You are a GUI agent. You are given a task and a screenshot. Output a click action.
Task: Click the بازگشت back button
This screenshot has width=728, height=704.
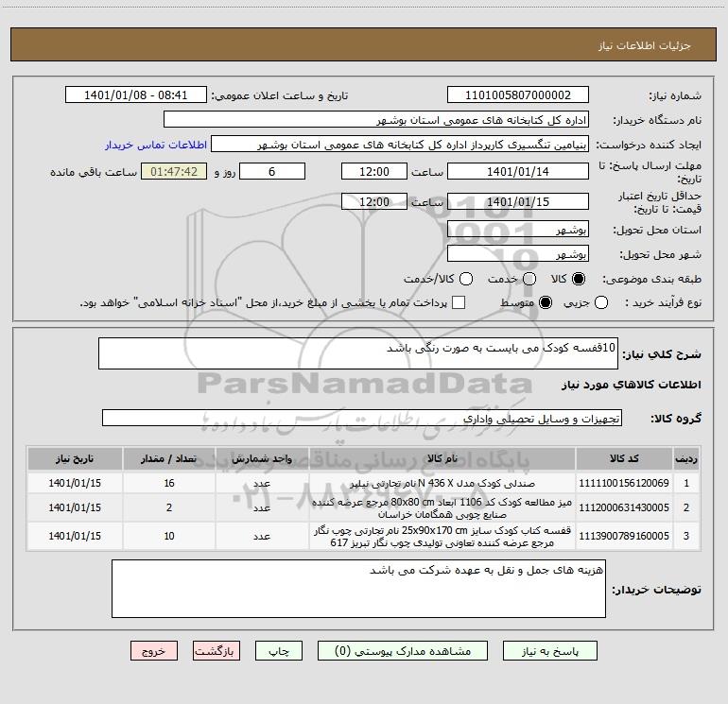(217, 651)
